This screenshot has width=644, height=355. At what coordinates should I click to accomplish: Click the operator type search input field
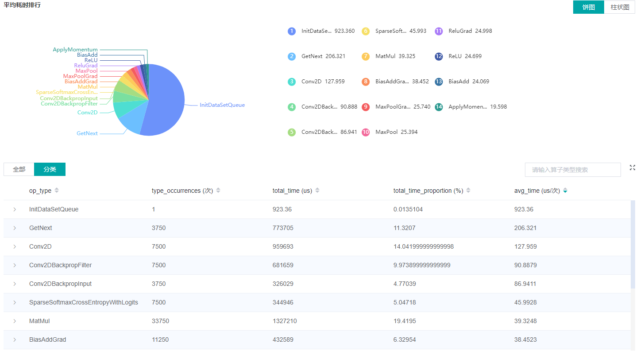pos(572,170)
